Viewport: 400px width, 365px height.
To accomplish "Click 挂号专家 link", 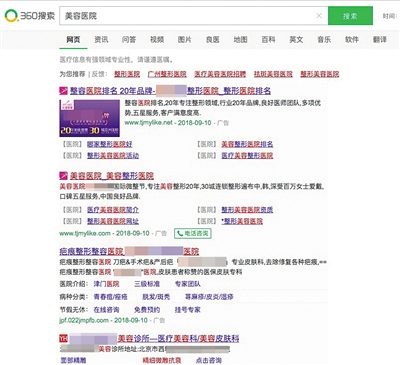I will pyautogui.click(x=188, y=310).
